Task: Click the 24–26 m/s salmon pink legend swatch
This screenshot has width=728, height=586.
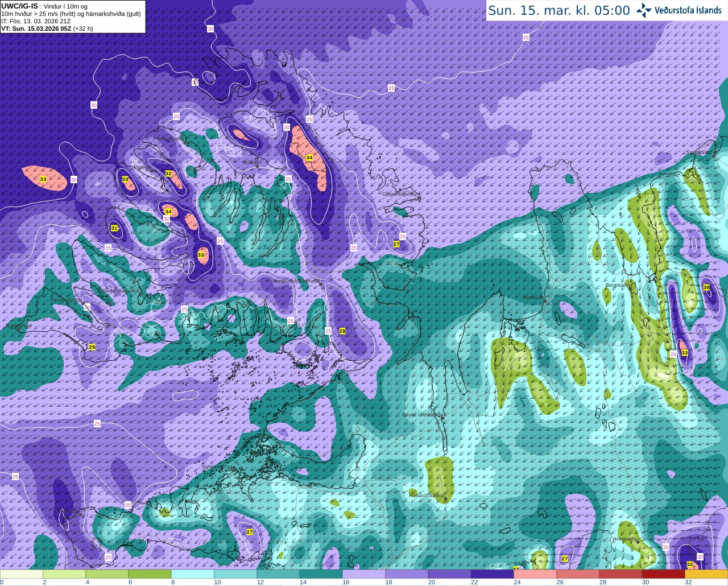Action: tap(535, 574)
